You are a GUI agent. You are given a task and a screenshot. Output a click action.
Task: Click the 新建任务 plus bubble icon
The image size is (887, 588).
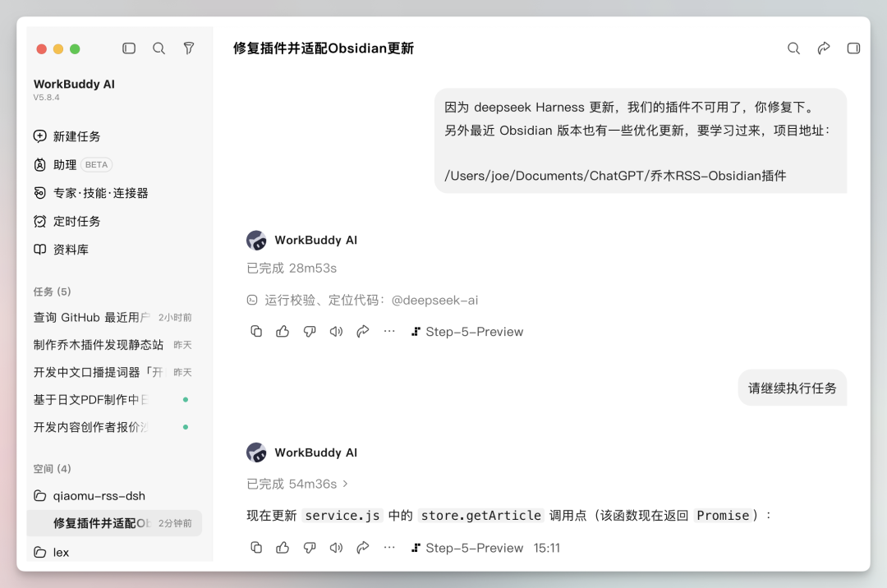pos(39,136)
